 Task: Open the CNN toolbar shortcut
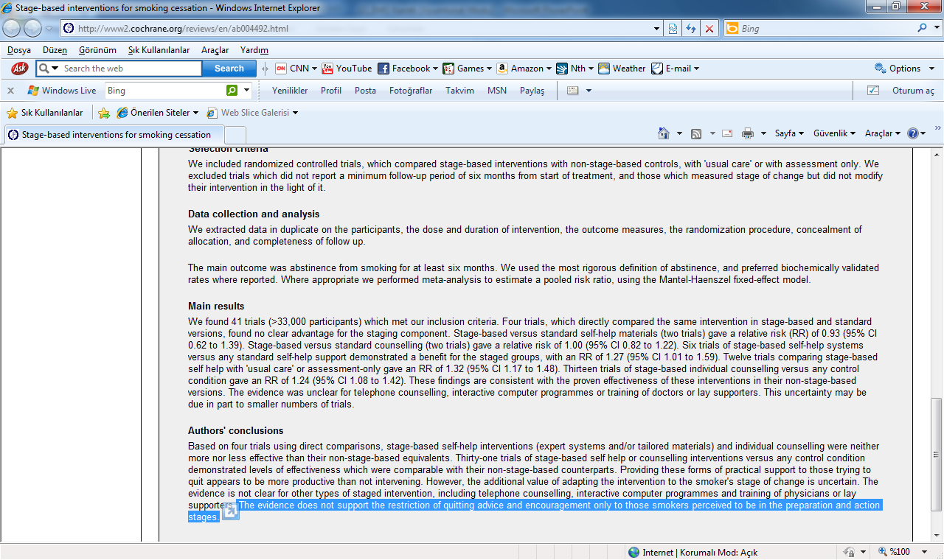point(296,69)
